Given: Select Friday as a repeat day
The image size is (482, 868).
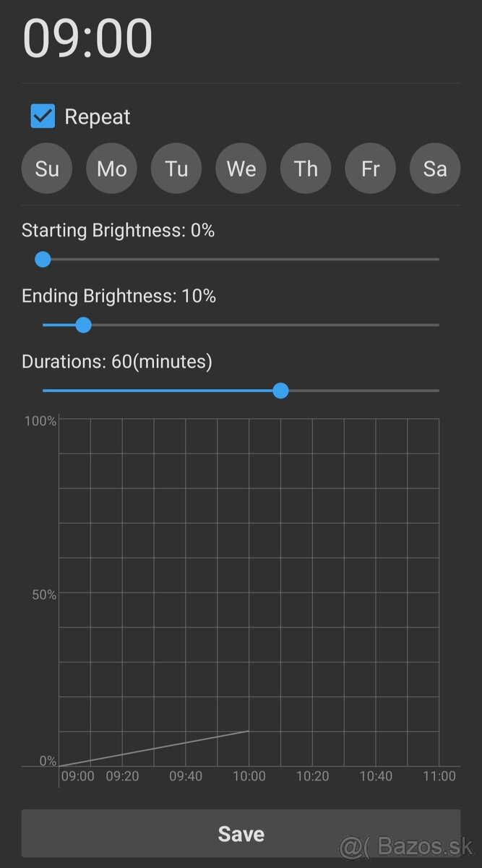Looking at the screenshot, I should coord(370,168).
